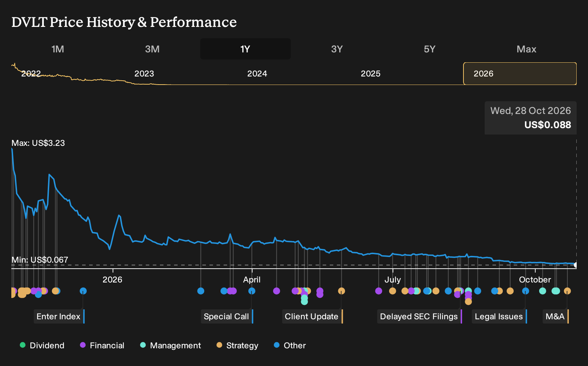The height and width of the screenshot is (366, 588).
Task: Click the US$0.088 price tooltip value
Action: click(x=548, y=125)
